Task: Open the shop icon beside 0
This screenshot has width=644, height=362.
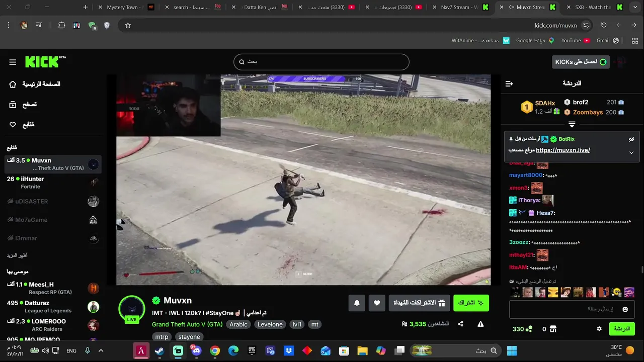Action: 553,329
